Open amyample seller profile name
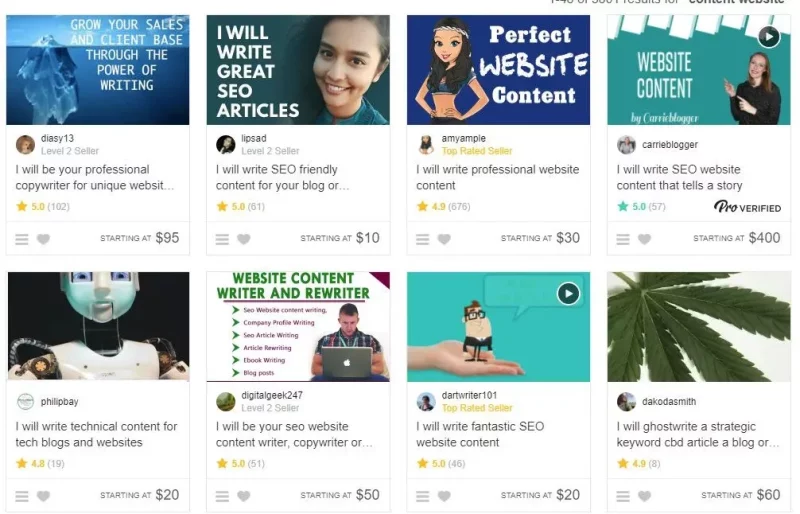Viewport: 800px width, 514px height. [463, 138]
